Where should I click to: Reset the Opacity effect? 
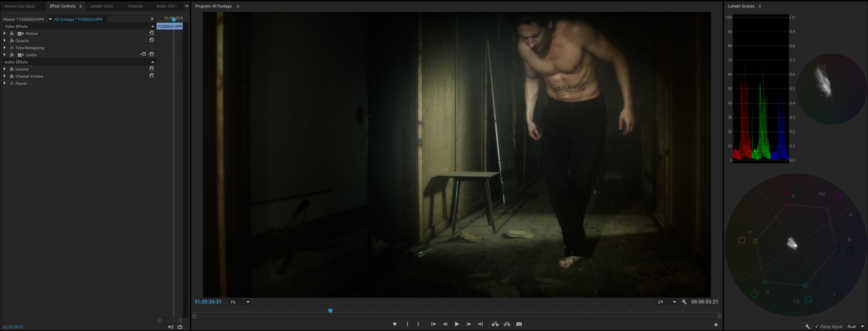[x=152, y=40]
